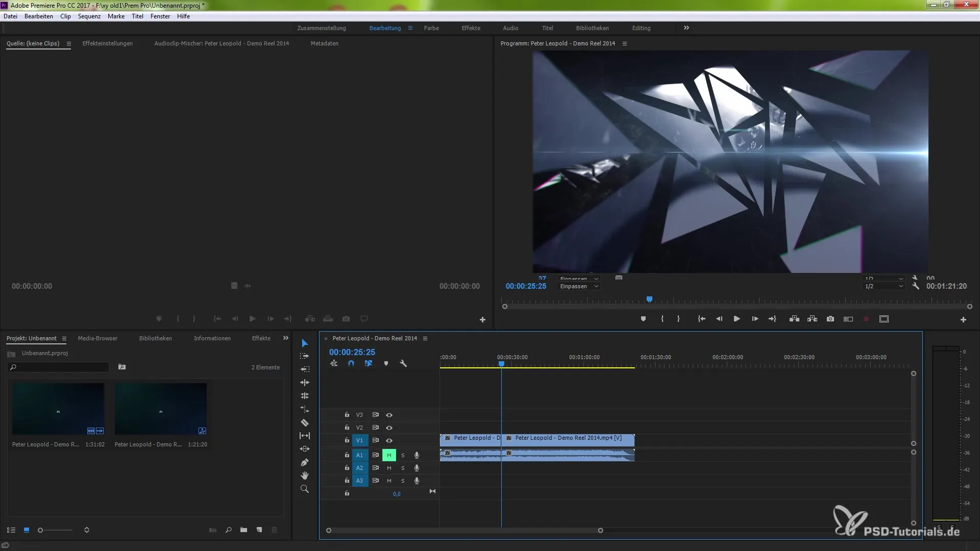Open the Fenster menu
This screenshot has width=980, height=551.
160,16
